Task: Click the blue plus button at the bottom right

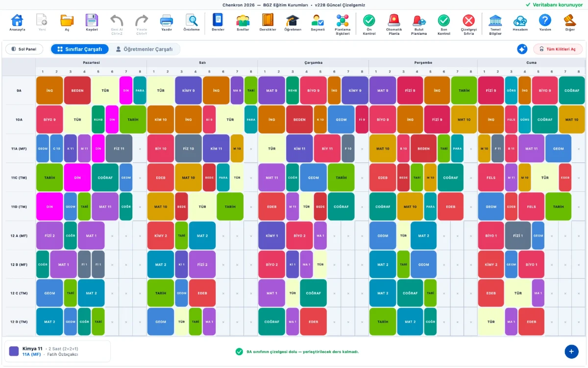Action: pyautogui.click(x=571, y=351)
